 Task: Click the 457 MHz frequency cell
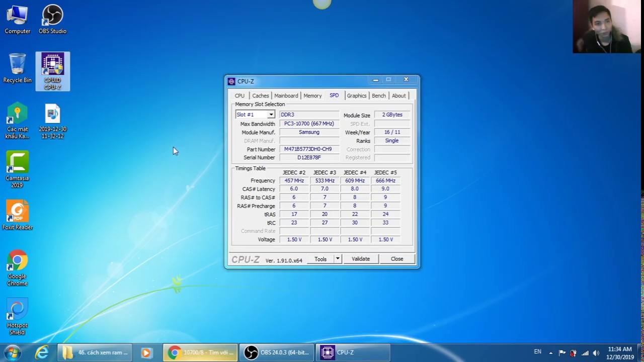click(294, 180)
